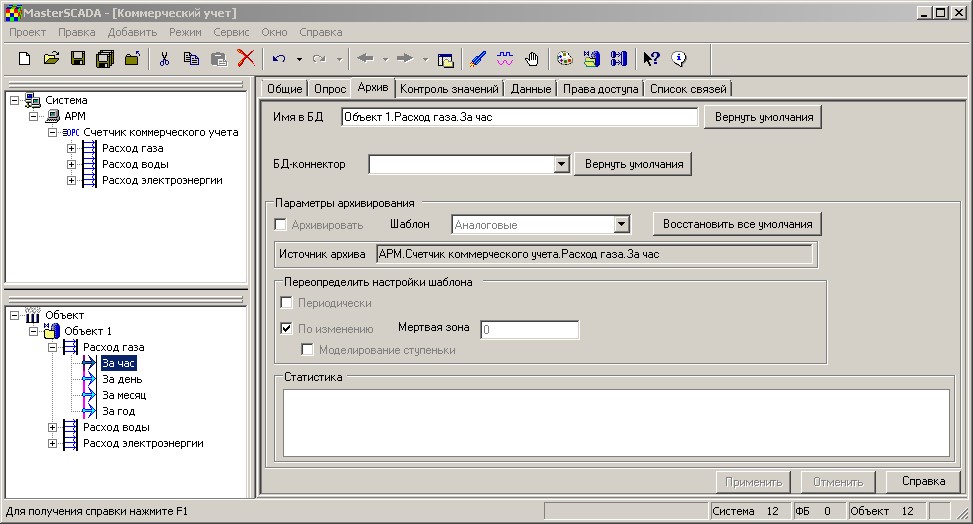Click the Cut scissors icon

click(164, 59)
